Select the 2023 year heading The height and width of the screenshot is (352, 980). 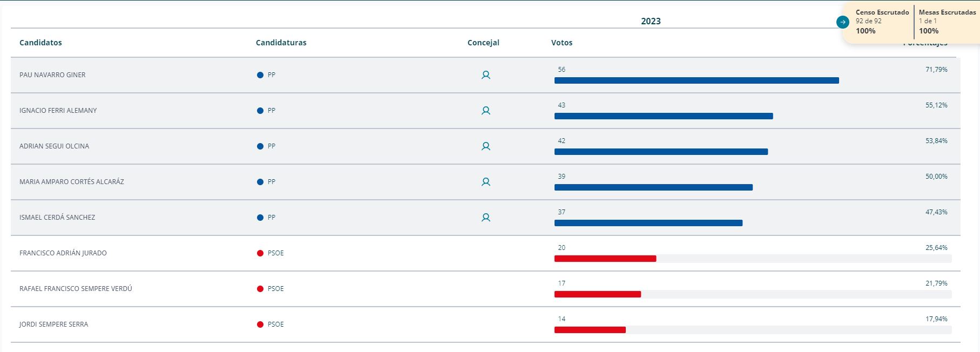651,21
